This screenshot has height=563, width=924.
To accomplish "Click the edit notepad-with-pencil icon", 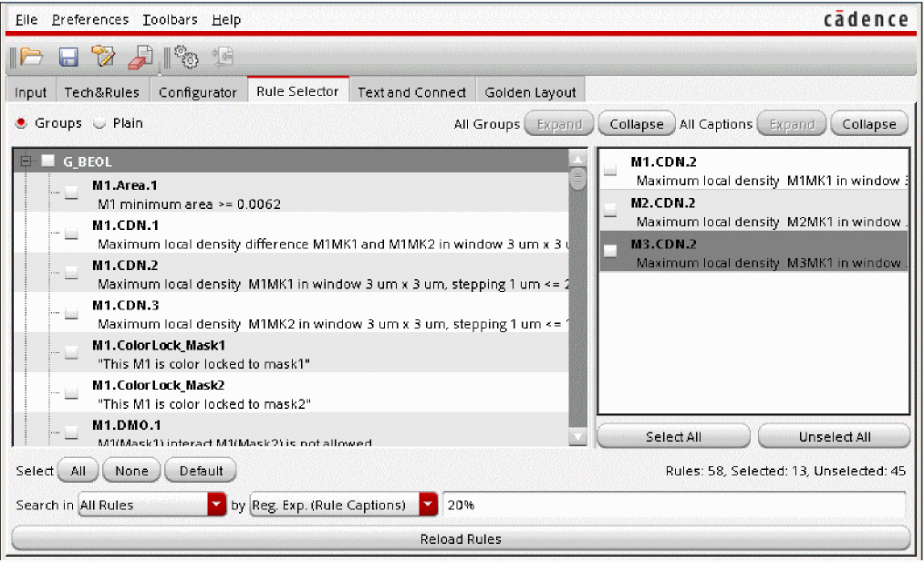I will click(103, 57).
